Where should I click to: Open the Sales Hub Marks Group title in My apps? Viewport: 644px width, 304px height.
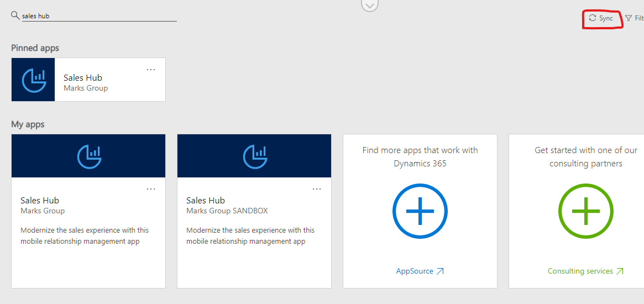pos(40,201)
